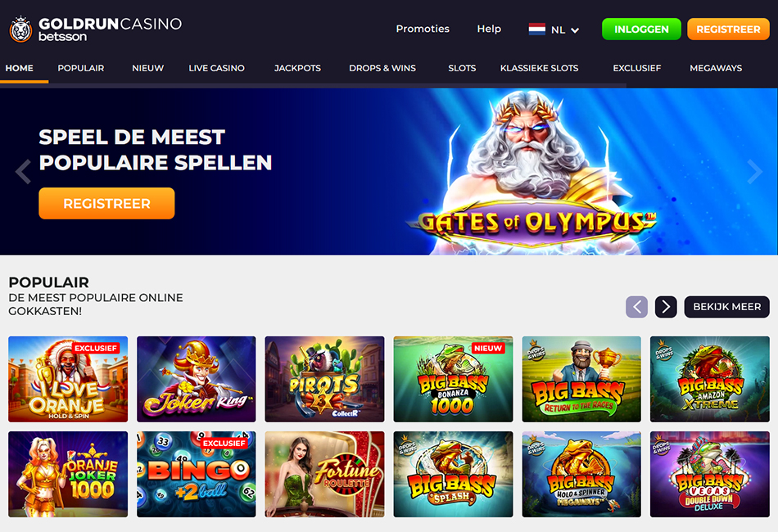Click the green Inloggen button
This screenshot has width=778, height=532.
tap(641, 29)
